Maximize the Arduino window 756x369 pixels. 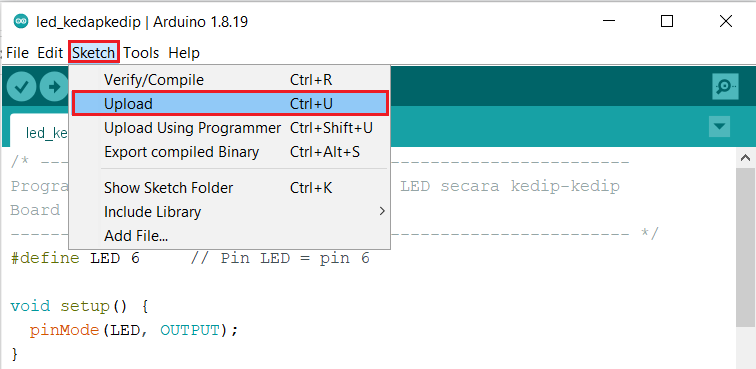[x=667, y=21]
